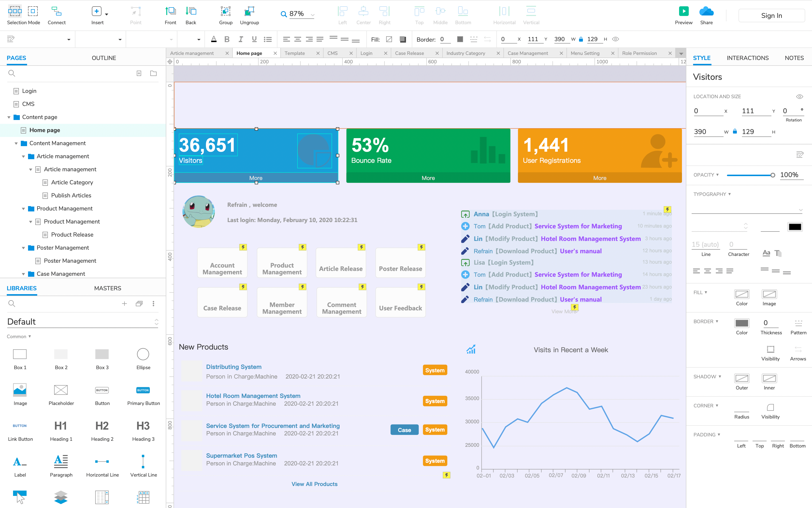Click the Insert tool icon
The width and height of the screenshot is (812, 508).
pyautogui.click(x=97, y=11)
